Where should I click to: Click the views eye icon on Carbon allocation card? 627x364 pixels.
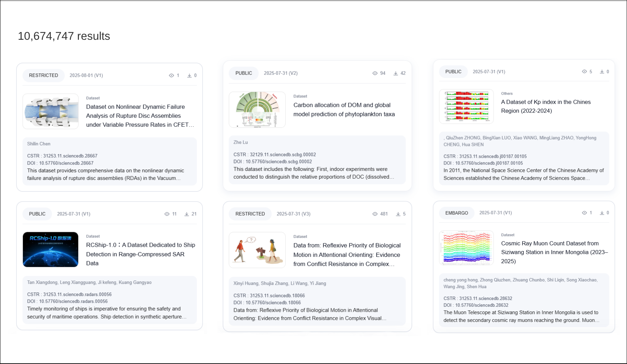click(x=375, y=73)
